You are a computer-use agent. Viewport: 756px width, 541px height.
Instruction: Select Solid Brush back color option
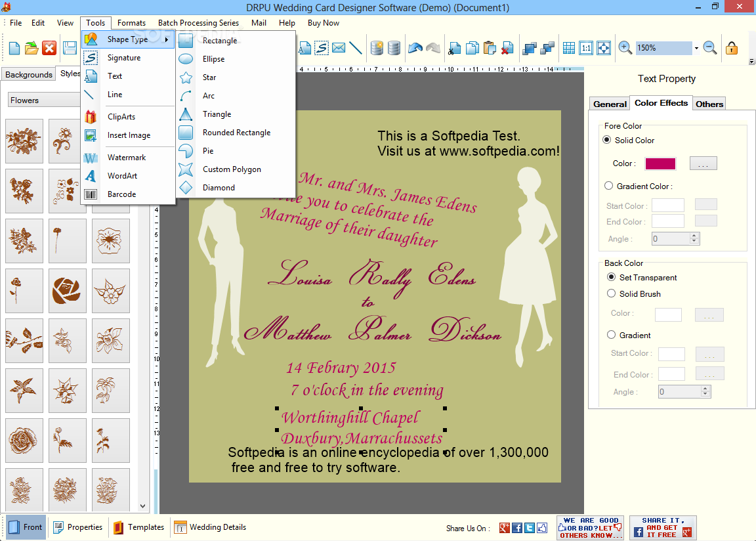[612, 293]
